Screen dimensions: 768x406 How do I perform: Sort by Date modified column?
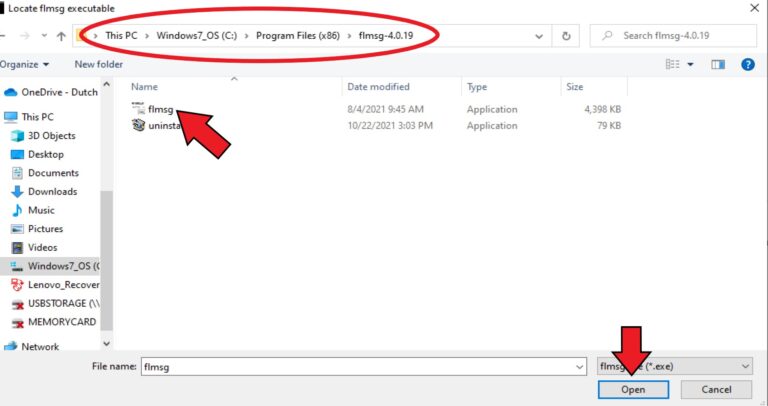coord(378,87)
